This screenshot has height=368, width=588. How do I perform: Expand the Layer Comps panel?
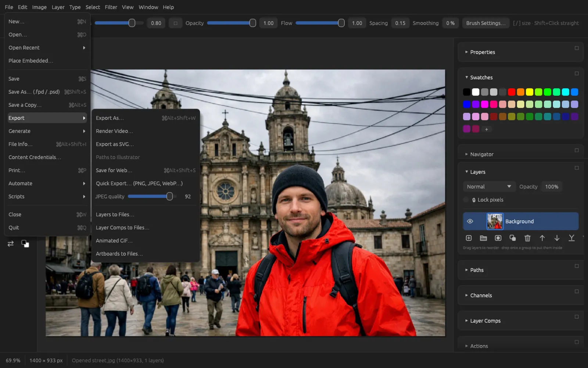point(466,321)
